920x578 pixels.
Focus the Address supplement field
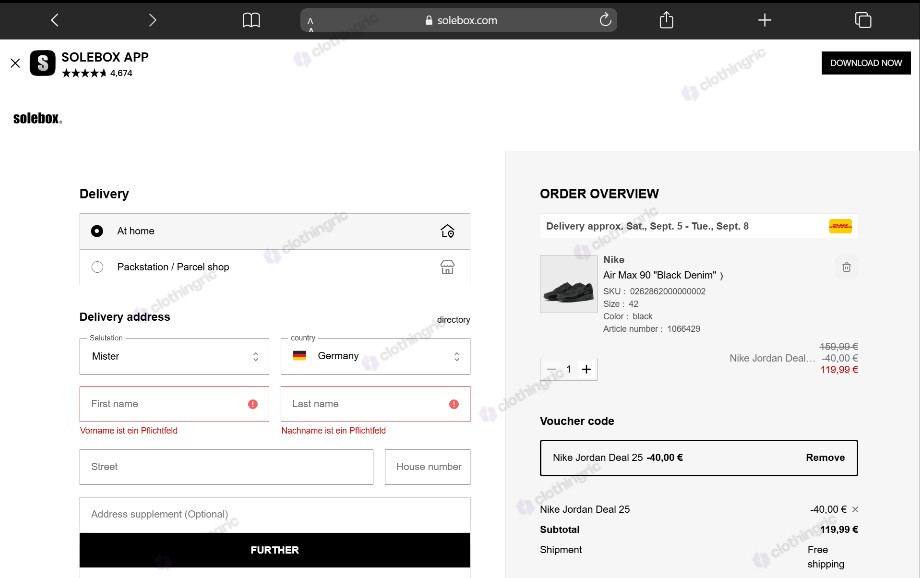click(x=275, y=515)
